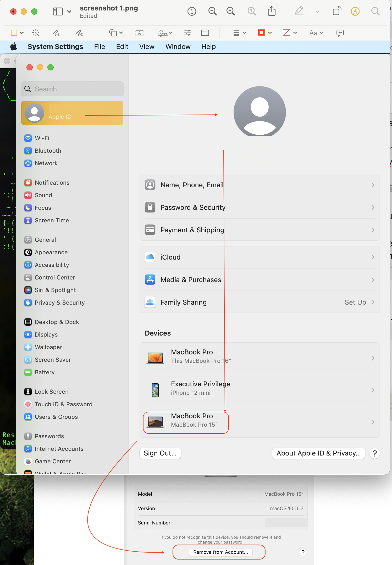
Task: Open the Adjust Color sliders tool
Action: (x=187, y=33)
